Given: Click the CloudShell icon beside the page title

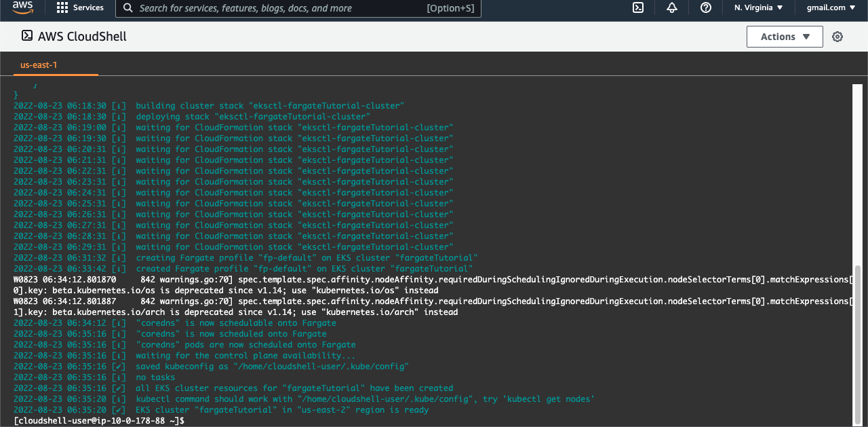Looking at the screenshot, I should coord(27,36).
